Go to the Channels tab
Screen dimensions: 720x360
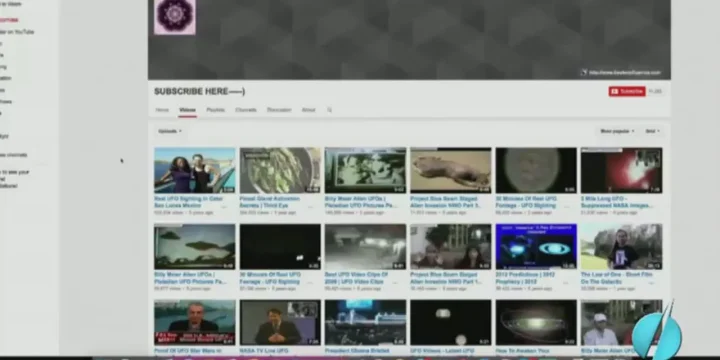246,110
